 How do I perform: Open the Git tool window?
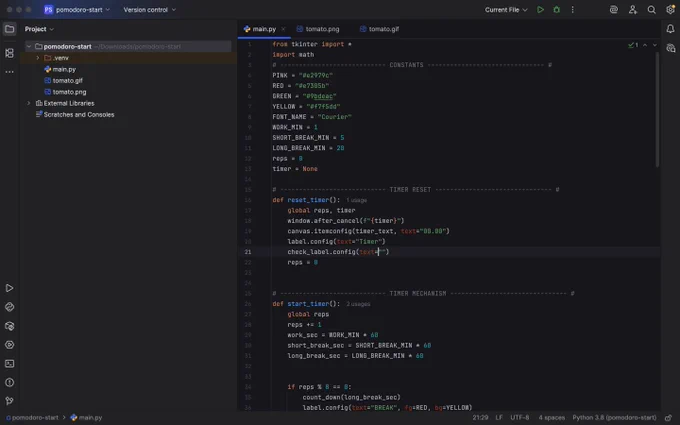tap(10, 401)
